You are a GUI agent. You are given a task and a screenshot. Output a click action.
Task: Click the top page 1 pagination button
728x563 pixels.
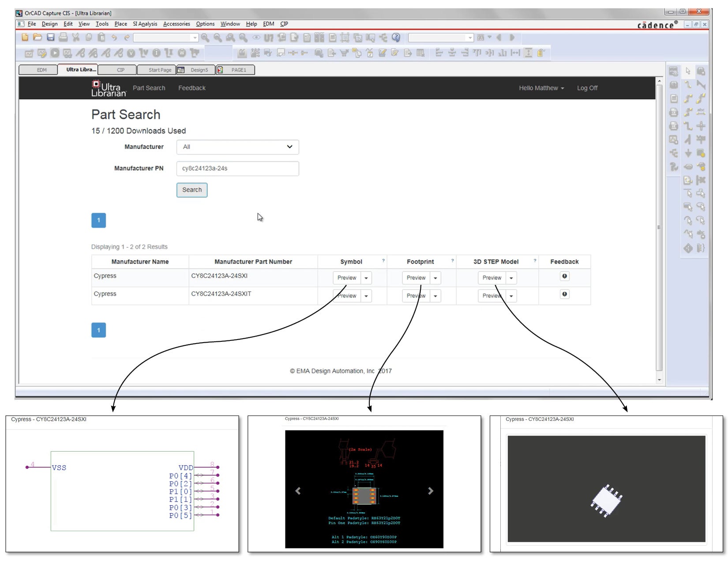pos(99,220)
